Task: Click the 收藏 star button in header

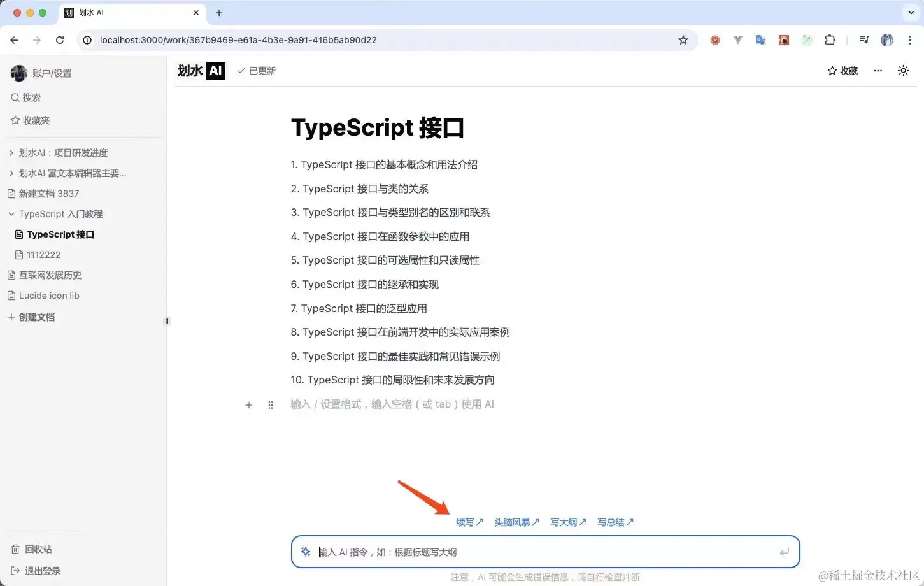Action: coord(842,71)
